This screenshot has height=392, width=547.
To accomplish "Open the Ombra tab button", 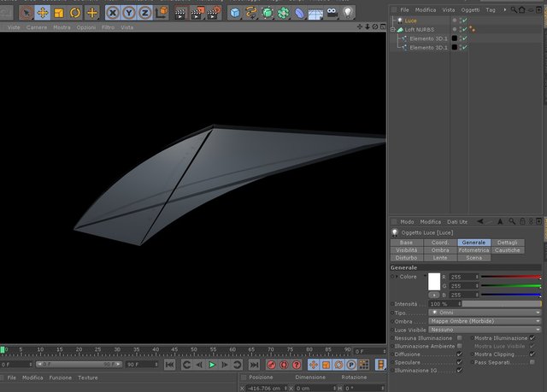I will click(440, 250).
